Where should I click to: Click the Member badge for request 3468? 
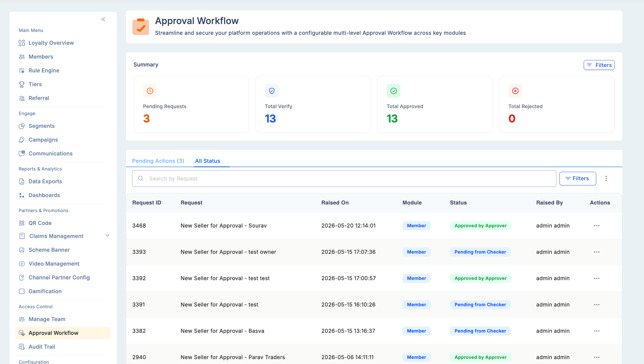416,226
